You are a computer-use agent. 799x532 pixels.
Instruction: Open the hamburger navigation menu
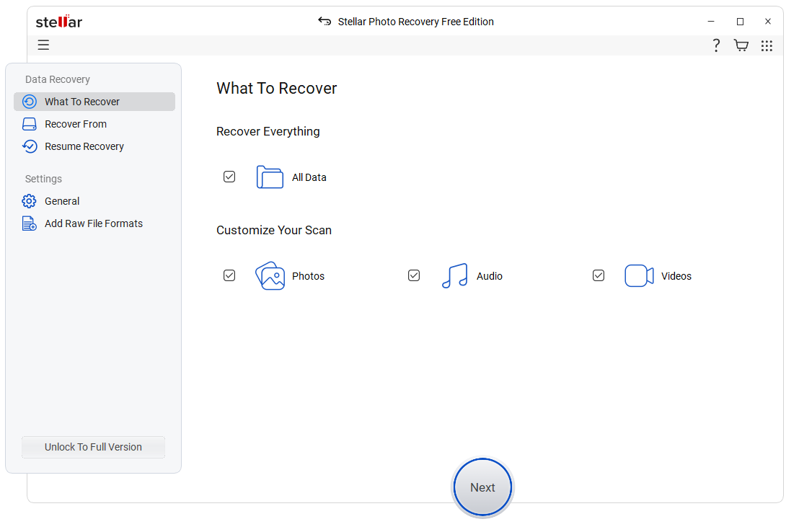(x=43, y=45)
